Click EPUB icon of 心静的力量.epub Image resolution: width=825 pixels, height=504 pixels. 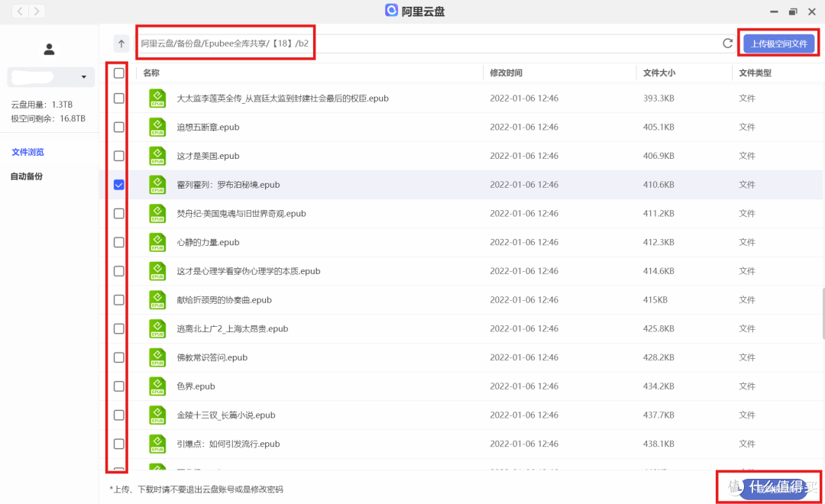click(x=157, y=242)
